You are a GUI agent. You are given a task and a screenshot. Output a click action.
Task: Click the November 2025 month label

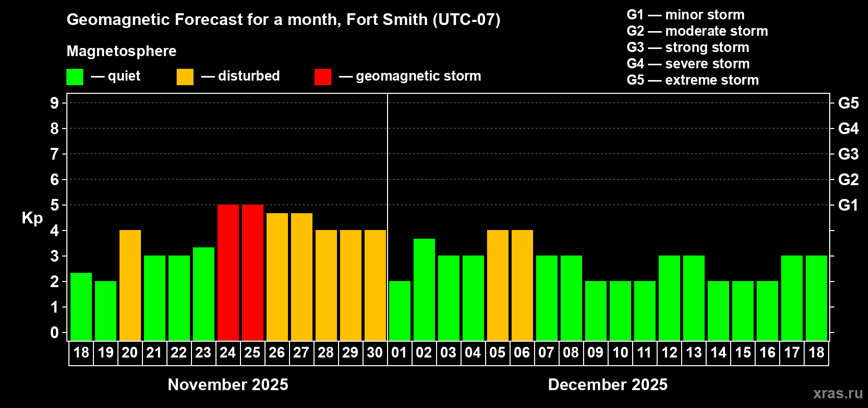tap(228, 385)
